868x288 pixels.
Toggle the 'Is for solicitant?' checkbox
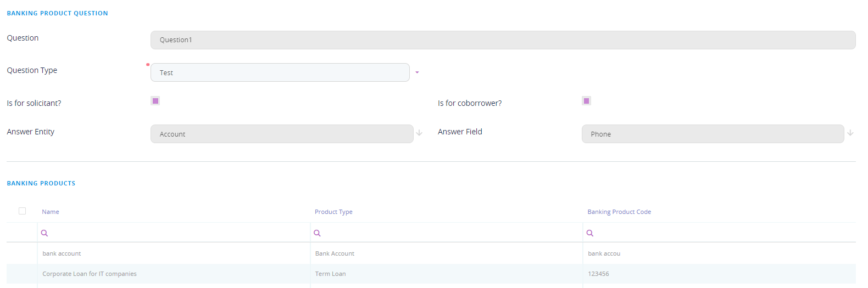(155, 101)
